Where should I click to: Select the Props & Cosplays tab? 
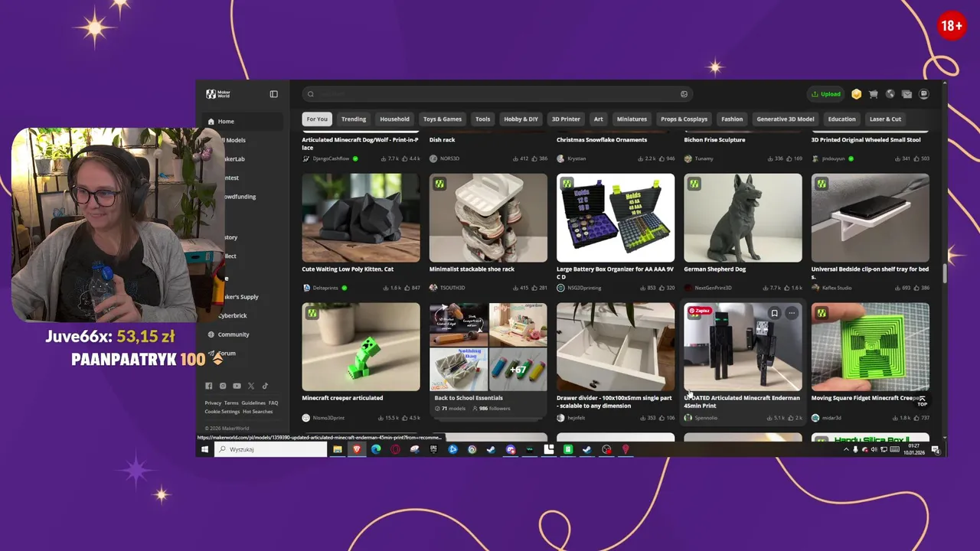[684, 119]
